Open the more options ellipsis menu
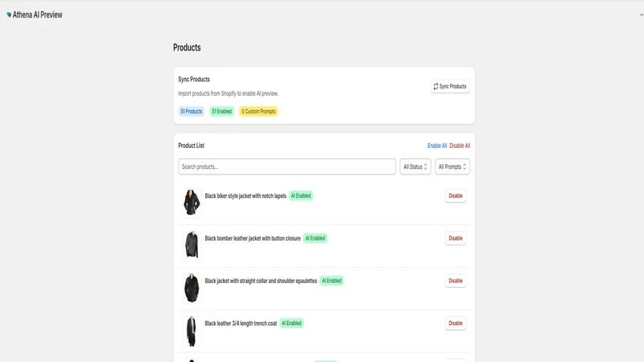 point(642,14)
